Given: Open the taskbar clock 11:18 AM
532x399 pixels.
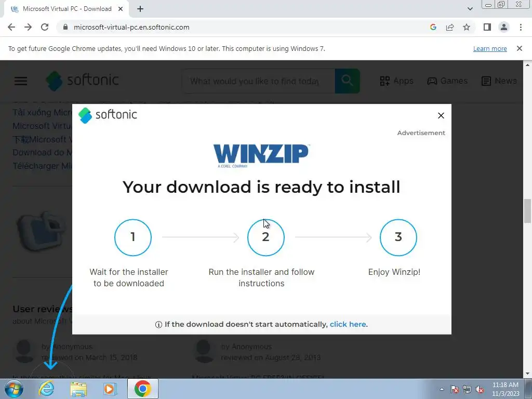Looking at the screenshot, I should point(506,389).
